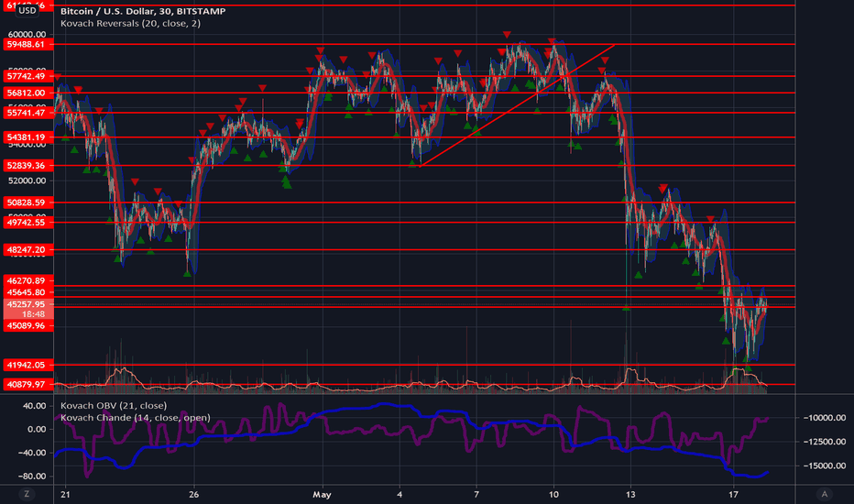Select the Kovach OBV indicator legend
854x504 pixels.
pos(114,405)
